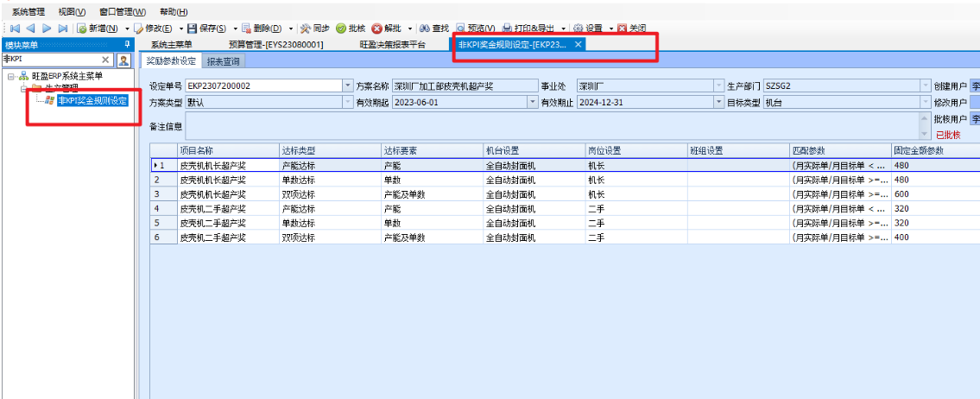The width and height of the screenshot is (980, 399).
Task: Click the 批核 approve button
Action: click(351, 28)
